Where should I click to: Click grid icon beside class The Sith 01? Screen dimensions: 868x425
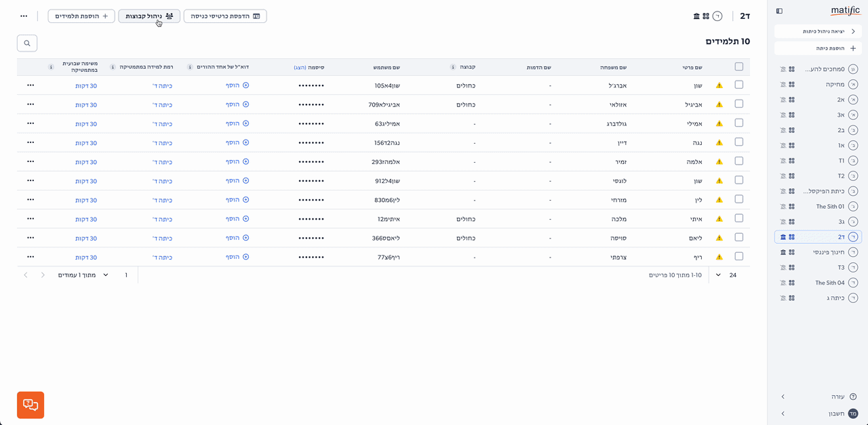[791, 207]
